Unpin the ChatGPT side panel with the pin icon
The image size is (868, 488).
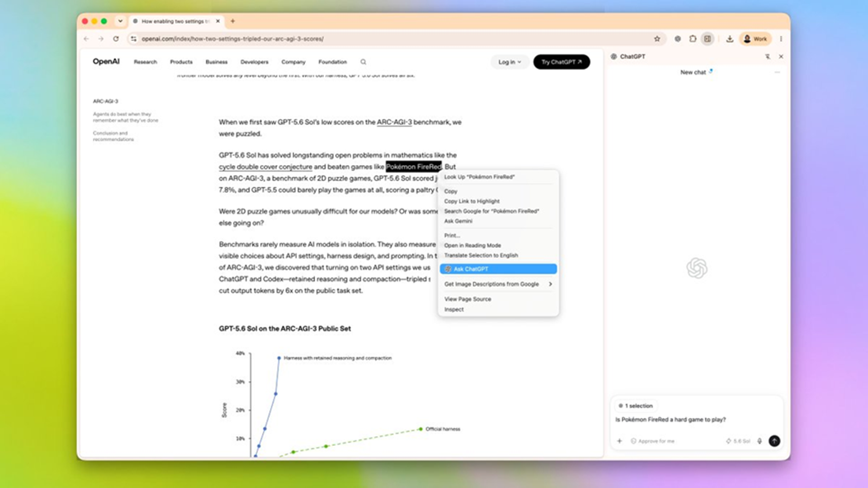[767, 56]
